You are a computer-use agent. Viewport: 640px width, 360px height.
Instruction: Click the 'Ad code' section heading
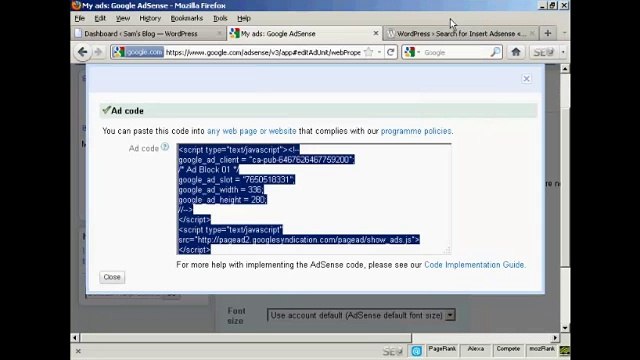click(x=127, y=111)
